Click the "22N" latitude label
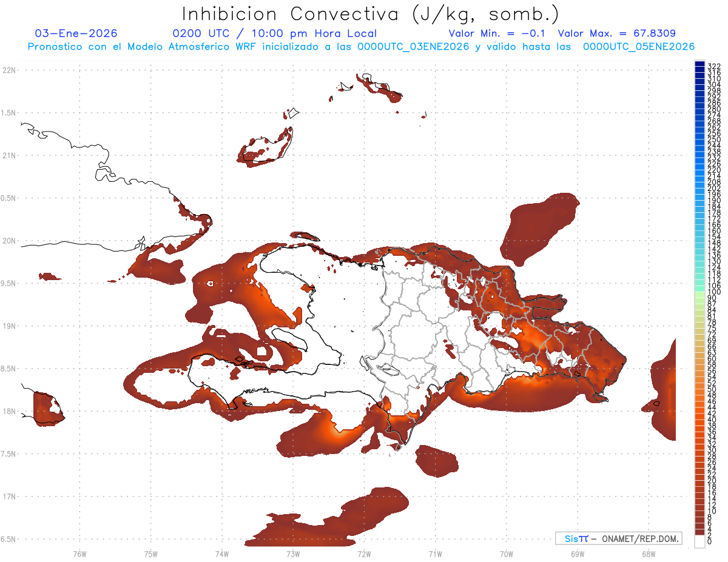 9,70
